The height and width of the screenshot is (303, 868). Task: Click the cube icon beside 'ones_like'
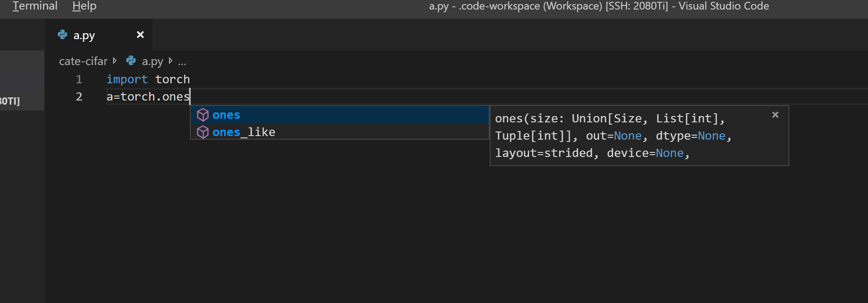tap(203, 132)
